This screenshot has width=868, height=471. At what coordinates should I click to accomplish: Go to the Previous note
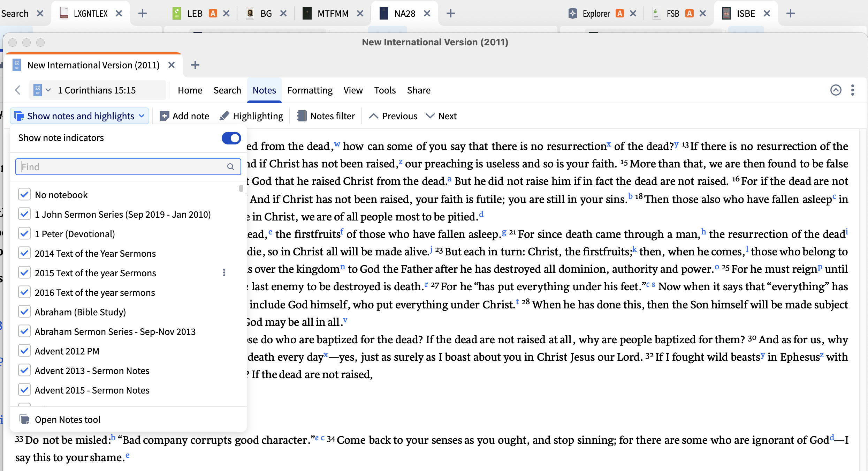point(393,116)
